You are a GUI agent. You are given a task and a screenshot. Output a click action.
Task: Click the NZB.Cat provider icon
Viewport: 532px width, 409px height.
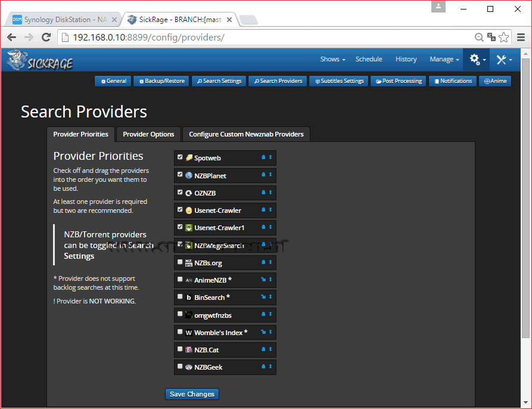189,350
